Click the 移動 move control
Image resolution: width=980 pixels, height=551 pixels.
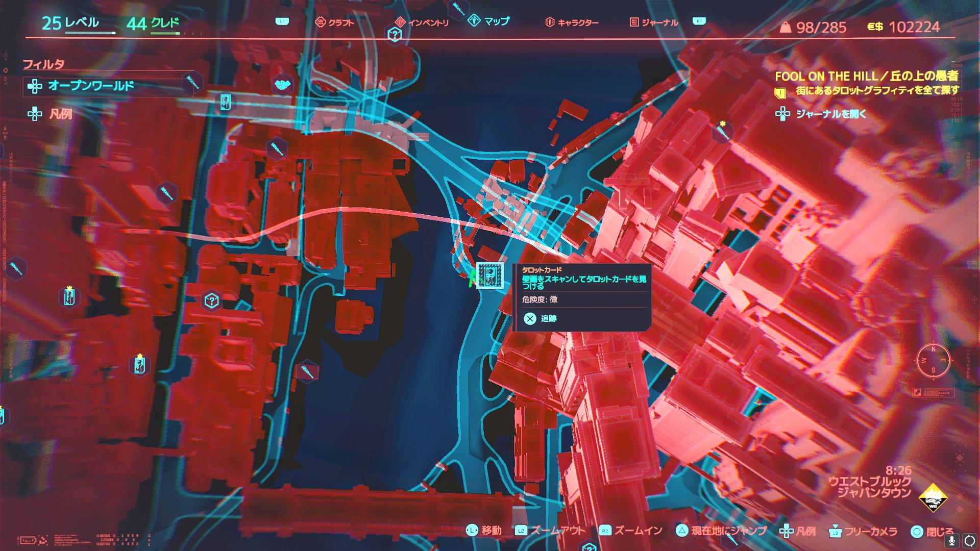483,531
